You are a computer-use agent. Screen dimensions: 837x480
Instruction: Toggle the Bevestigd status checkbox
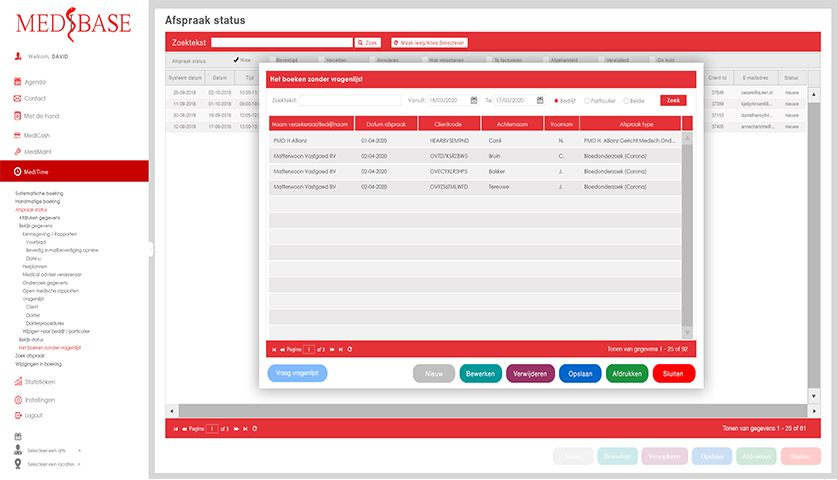(272, 60)
